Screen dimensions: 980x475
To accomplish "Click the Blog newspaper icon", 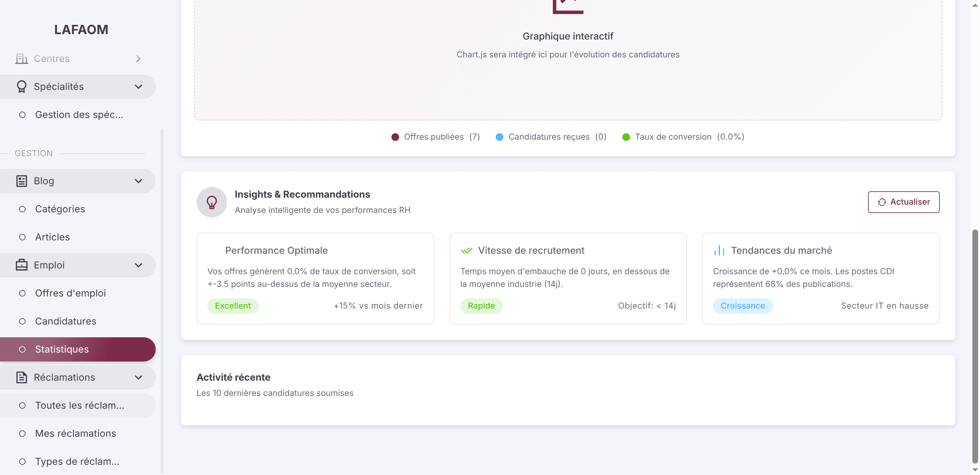I will click(22, 181).
